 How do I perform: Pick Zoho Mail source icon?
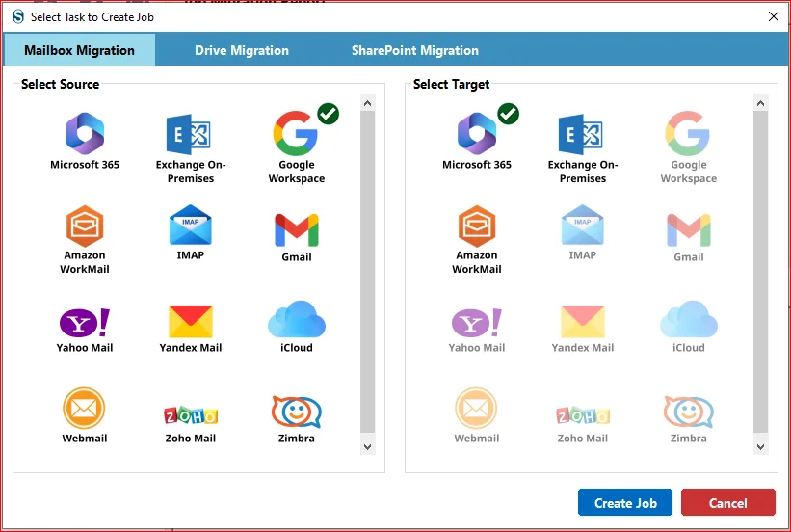(x=191, y=415)
